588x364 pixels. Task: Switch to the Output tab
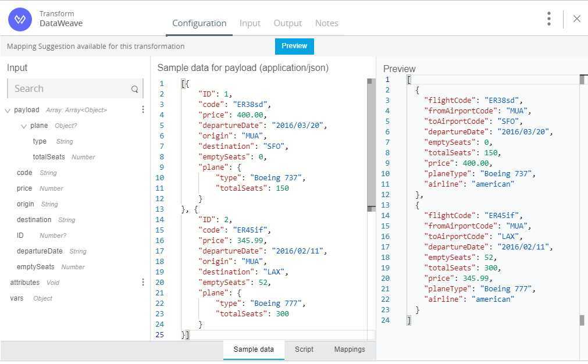(288, 23)
